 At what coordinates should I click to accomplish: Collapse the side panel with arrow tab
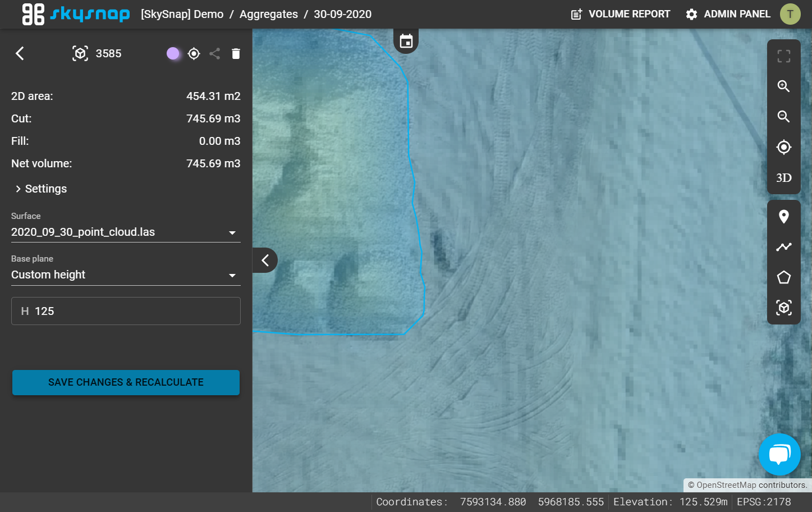click(265, 260)
